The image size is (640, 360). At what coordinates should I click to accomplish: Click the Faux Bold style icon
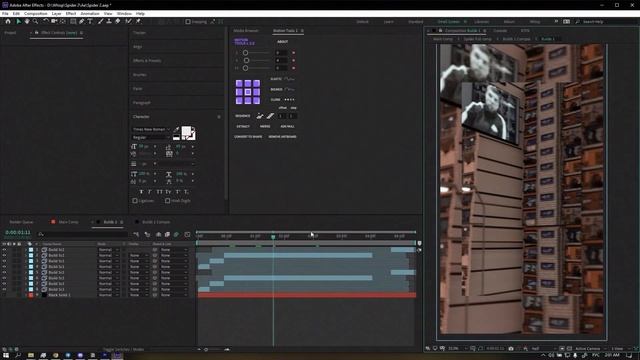[x=141, y=192]
